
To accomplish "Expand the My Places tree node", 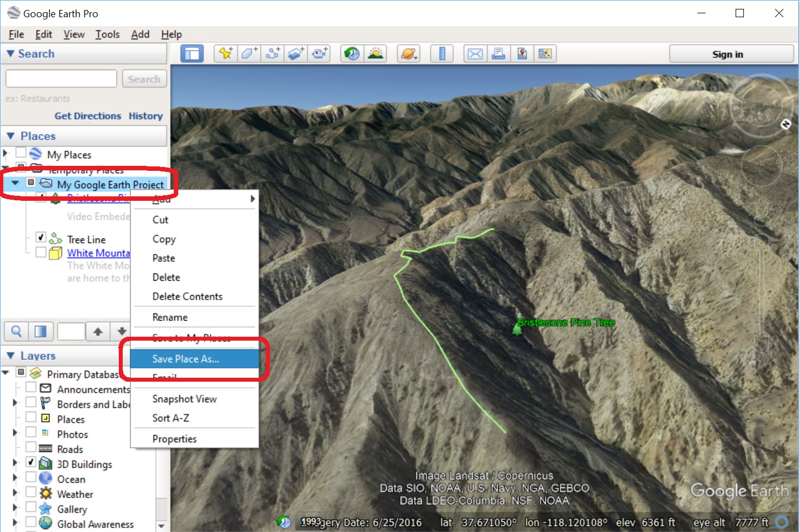I will 6,153.
